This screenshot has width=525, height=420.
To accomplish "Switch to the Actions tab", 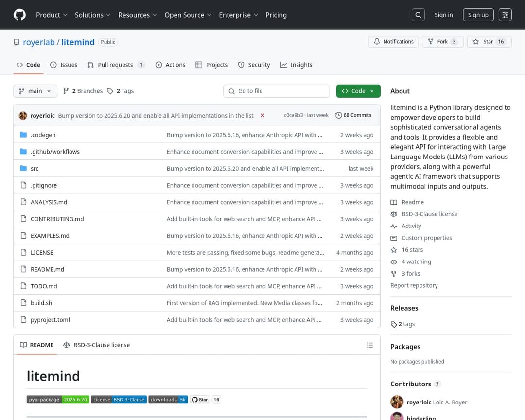I will point(171,65).
